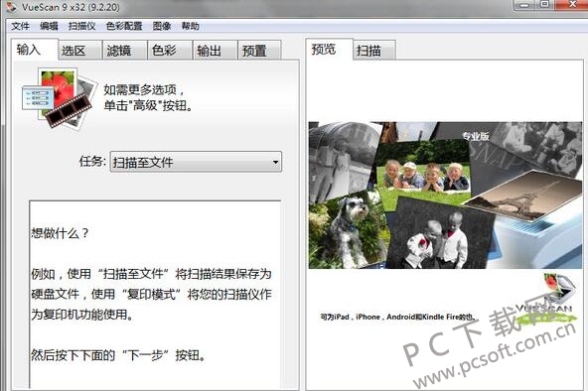Image resolution: width=588 pixels, height=391 pixels.
Task: Switch to the 输出 tab
Action: [x=215, y=51]
